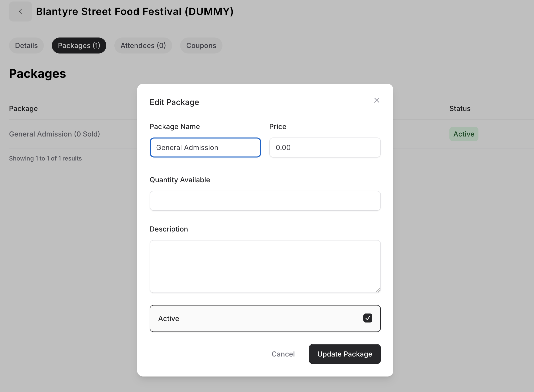This screenshot has height=392, width=534.
Task: Go to the Coupons tab
Action: 201,45
